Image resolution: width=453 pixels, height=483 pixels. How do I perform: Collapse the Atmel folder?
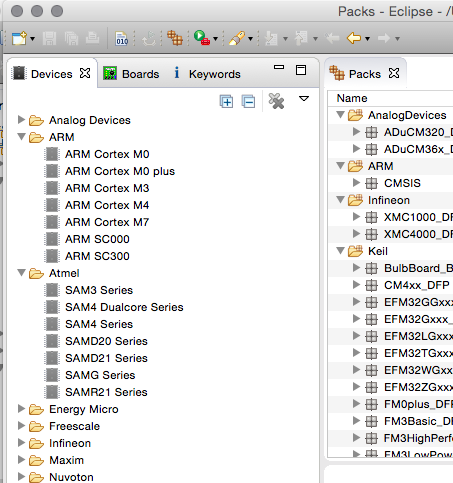click(21, 273)
